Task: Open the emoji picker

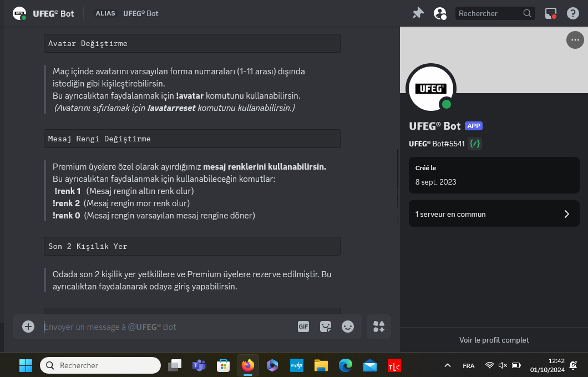Action: coord(348,327)
